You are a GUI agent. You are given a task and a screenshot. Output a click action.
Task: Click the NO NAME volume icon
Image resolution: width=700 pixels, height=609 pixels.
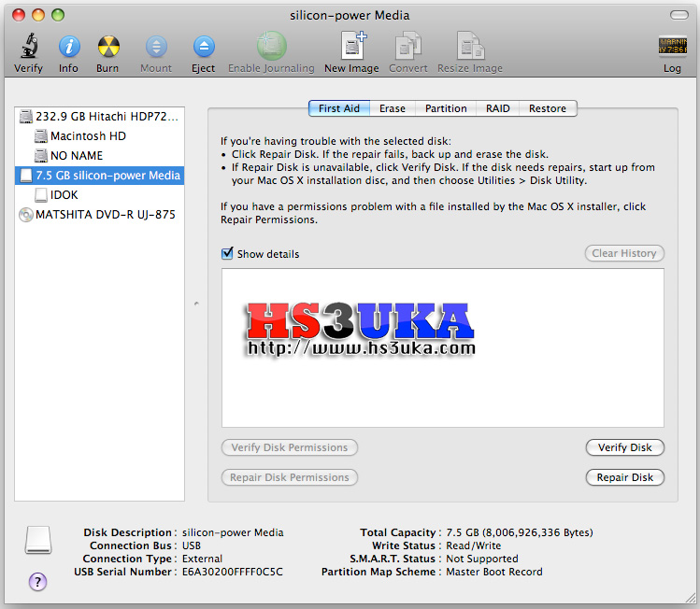coord(41,156)
